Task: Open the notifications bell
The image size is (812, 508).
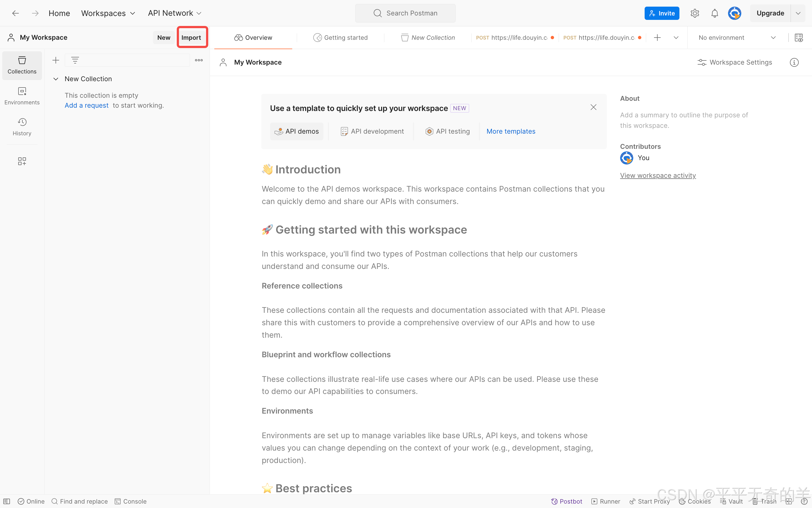Action: tap(715, 14)
